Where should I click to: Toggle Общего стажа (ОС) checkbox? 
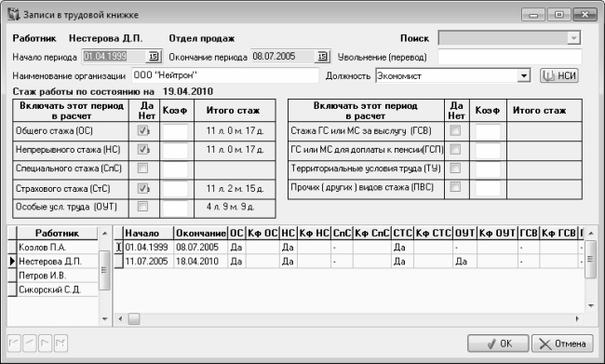pos(142,131)
